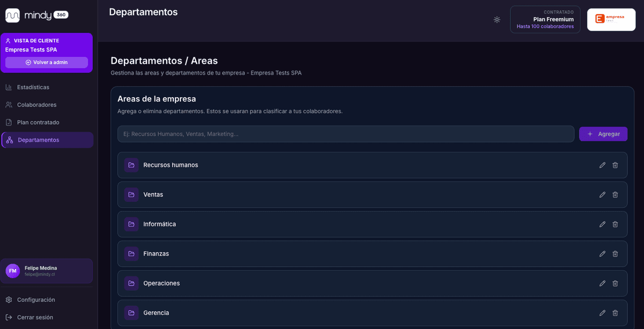
Task: Edit the Operaciones department entry
Action: coord(602,283)
